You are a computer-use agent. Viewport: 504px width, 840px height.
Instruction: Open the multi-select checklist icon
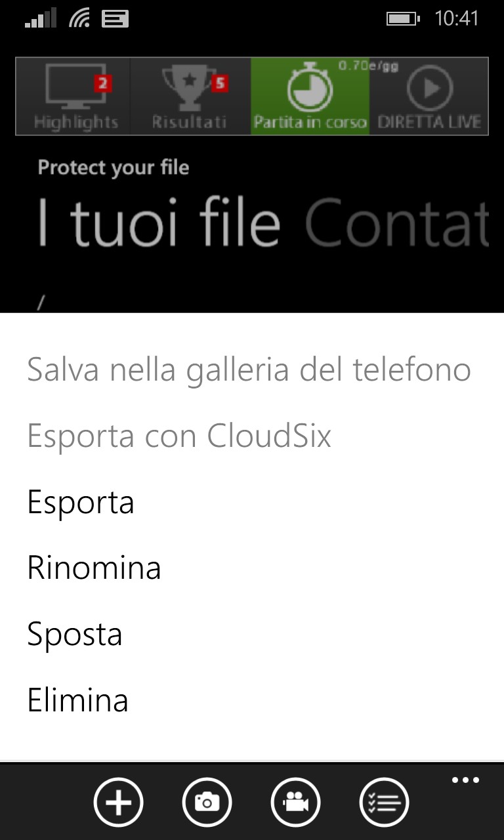point(384,802)
